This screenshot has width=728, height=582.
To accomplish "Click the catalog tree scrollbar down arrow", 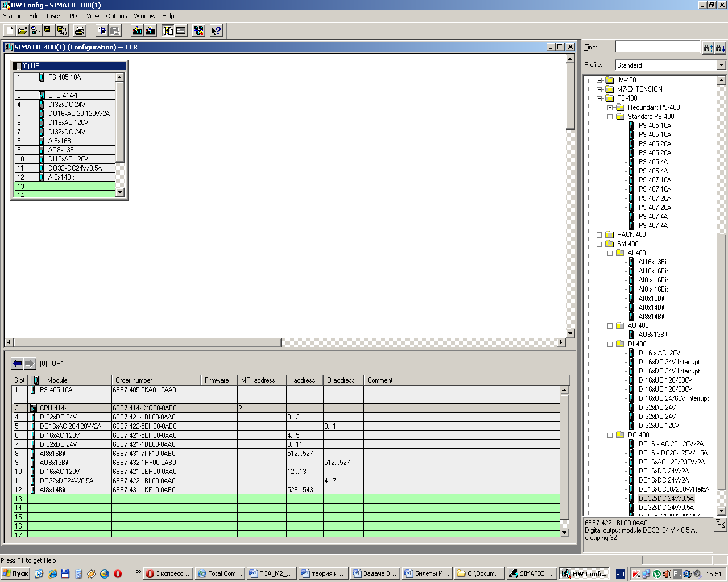I will click(722, 511).
